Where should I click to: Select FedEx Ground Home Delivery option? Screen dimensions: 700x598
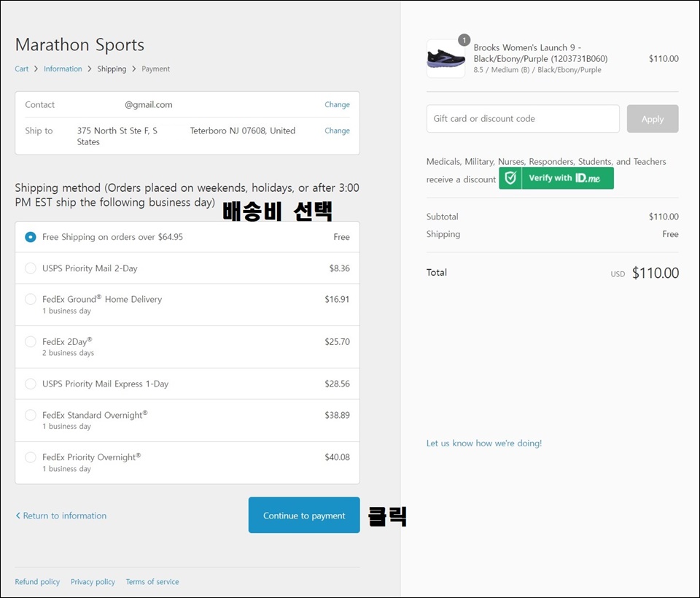coord(31,299)
